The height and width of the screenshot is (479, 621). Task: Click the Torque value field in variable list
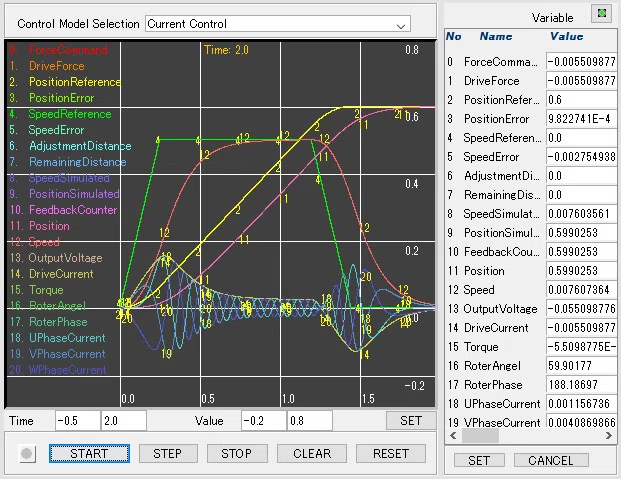pyautogui.click(x=581, y=347)
